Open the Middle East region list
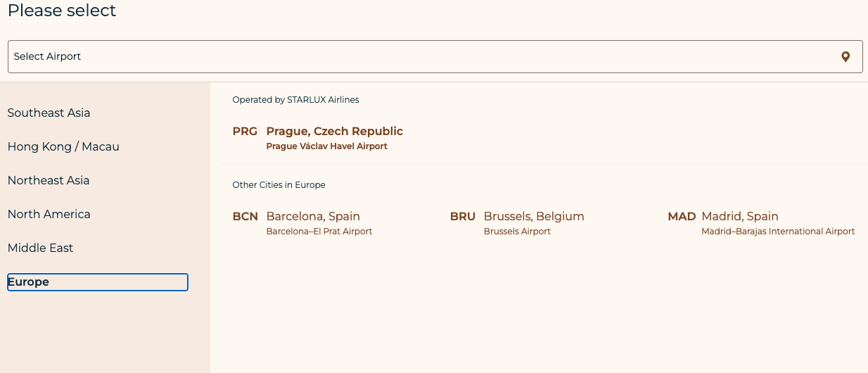868x373 pixels. pos(40,248)
